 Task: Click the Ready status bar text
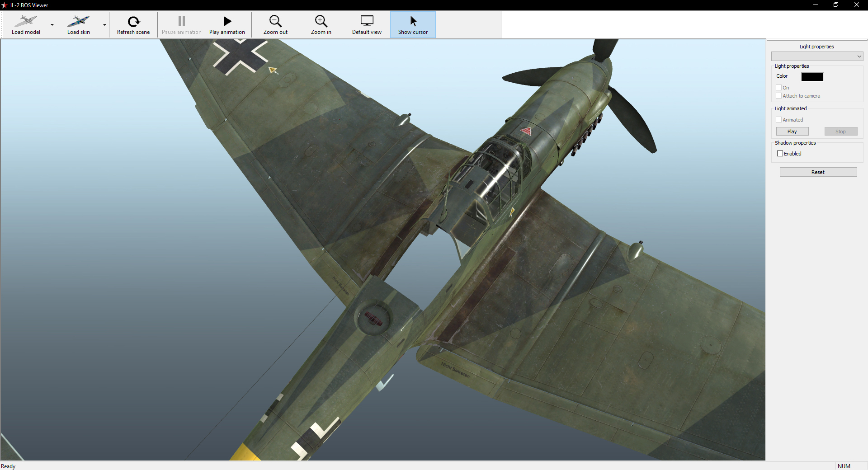(x=8, y=466)
